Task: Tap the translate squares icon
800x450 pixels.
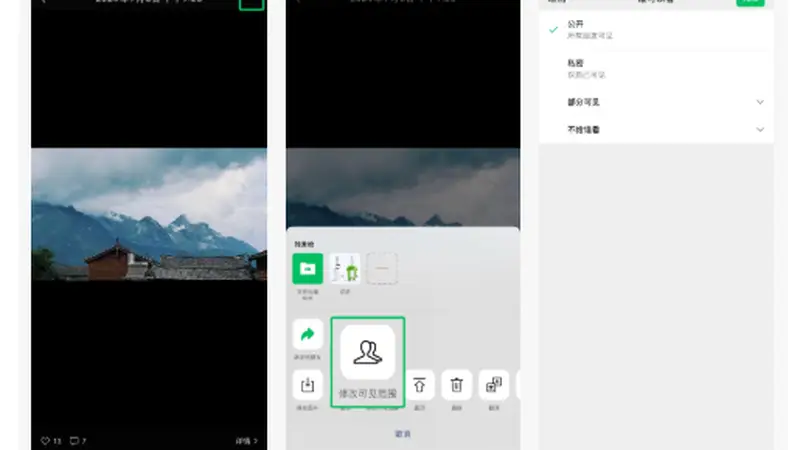Action: pos(494,385)
